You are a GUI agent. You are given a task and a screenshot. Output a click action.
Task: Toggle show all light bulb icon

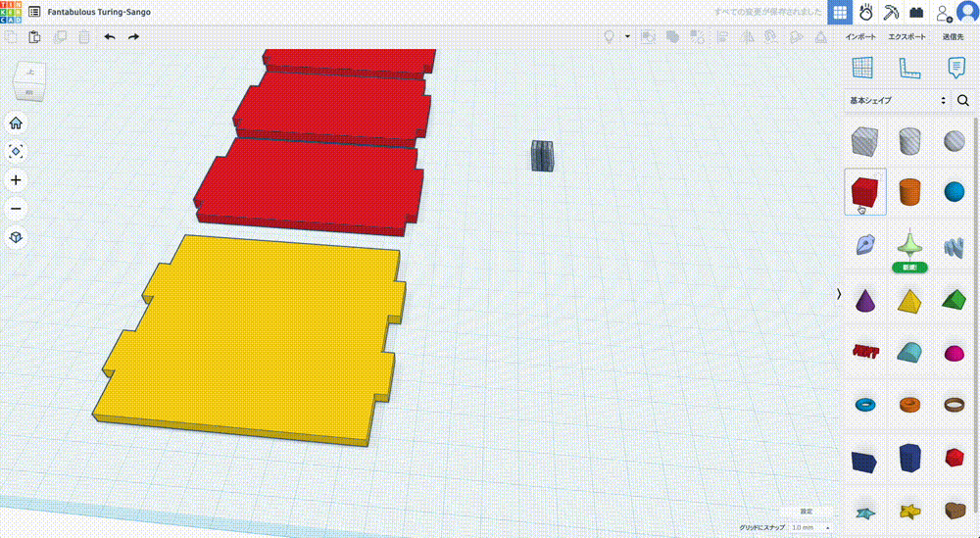[x=609, y=37]
